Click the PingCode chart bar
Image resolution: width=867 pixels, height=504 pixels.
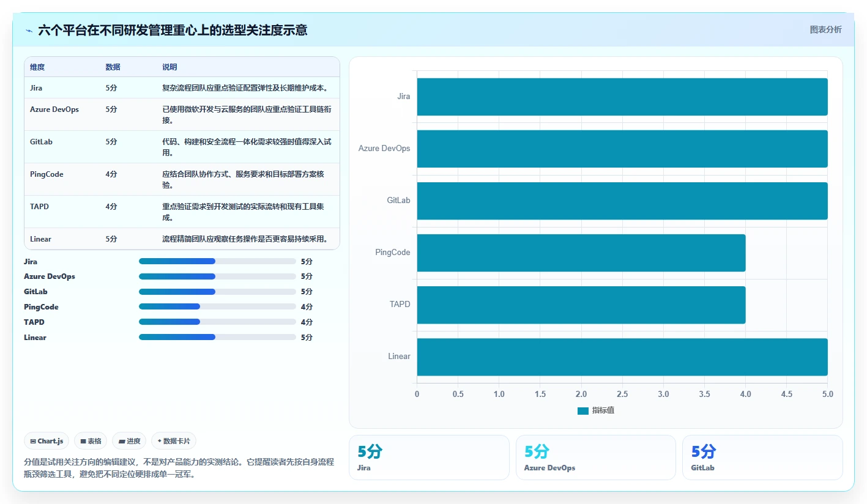pos(581,253)
